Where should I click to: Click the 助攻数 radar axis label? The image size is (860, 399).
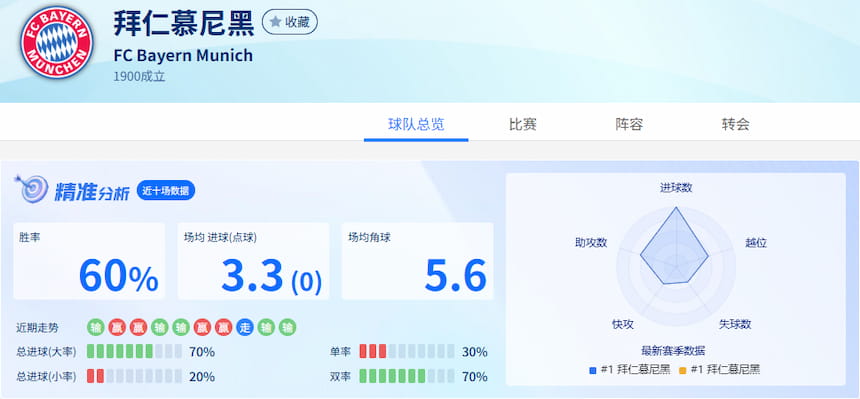pos(591,243)
